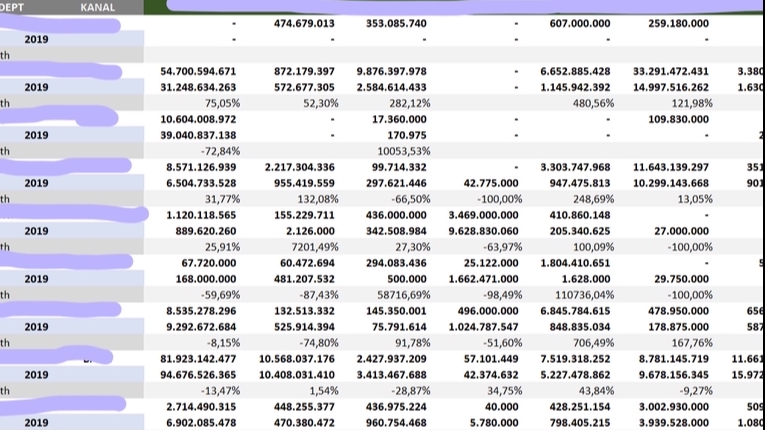The image size is (765, 430).
Task: Select growth value 706,49%
Action: [x=594, y=343]
